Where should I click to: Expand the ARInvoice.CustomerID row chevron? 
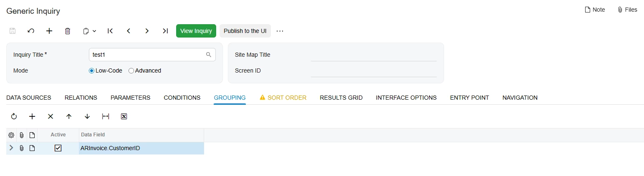(x=11, y=148)
